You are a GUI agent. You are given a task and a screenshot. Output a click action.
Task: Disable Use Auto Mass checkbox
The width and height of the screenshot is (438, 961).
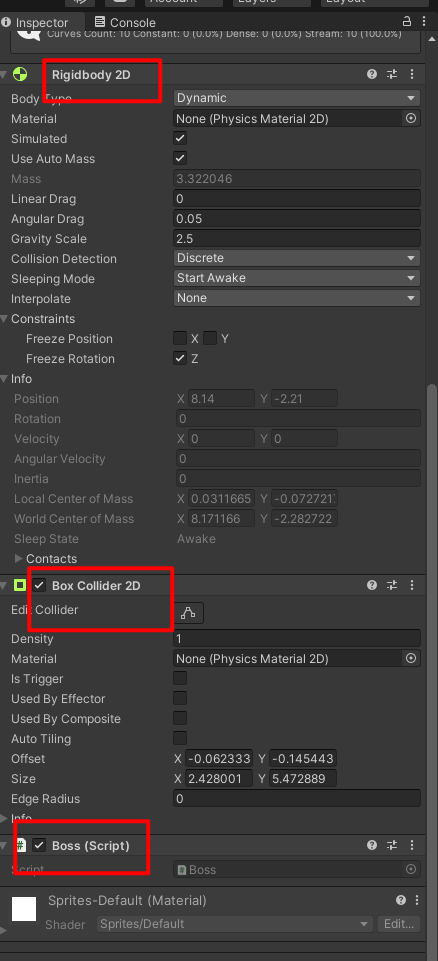[180, 158]
